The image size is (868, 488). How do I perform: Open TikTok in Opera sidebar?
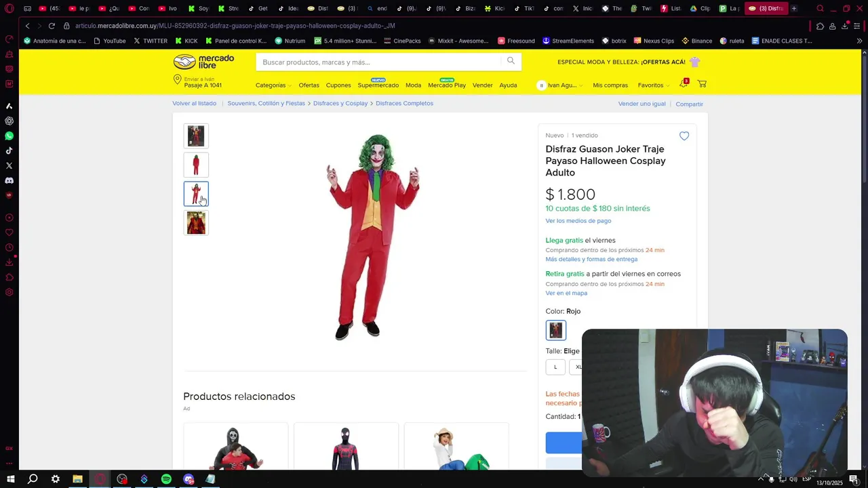[x=9, y=150]
